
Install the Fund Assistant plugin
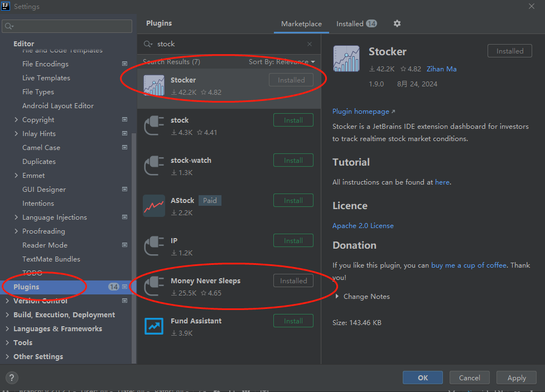[x=293, y=321]
